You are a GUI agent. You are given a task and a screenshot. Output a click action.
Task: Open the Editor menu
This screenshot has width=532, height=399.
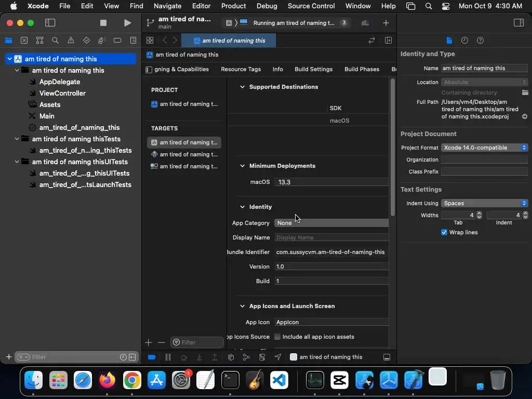click(201, 6)
